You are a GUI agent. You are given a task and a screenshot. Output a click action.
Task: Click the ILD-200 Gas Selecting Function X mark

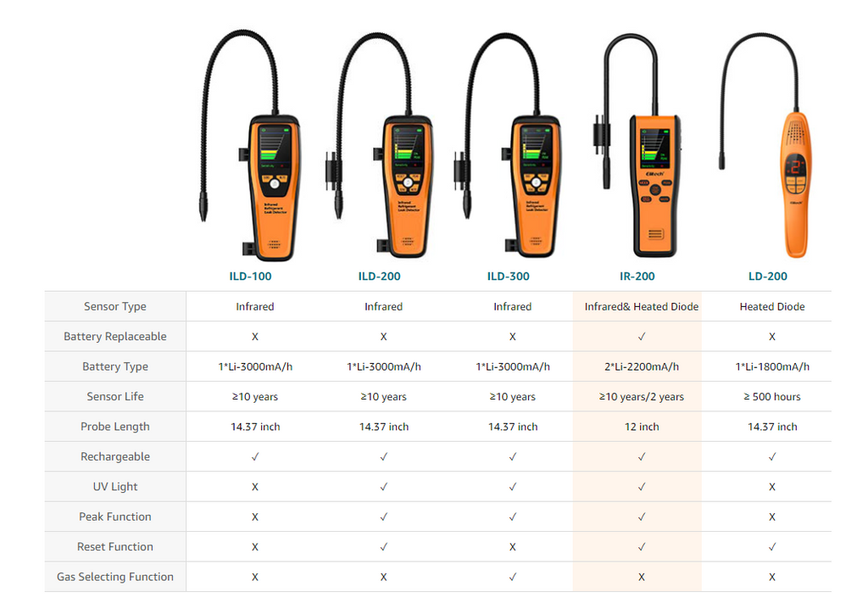click(x=384, y=577)
